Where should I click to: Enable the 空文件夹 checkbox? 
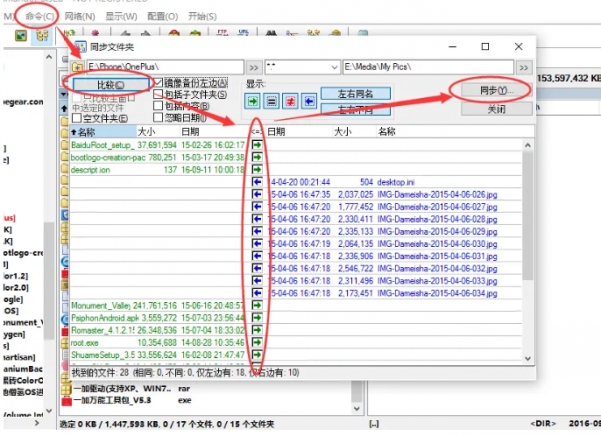coord(77,118)
